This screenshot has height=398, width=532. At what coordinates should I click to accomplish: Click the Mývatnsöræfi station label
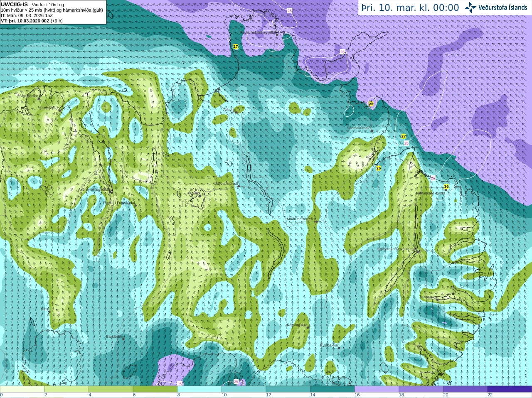227,183
